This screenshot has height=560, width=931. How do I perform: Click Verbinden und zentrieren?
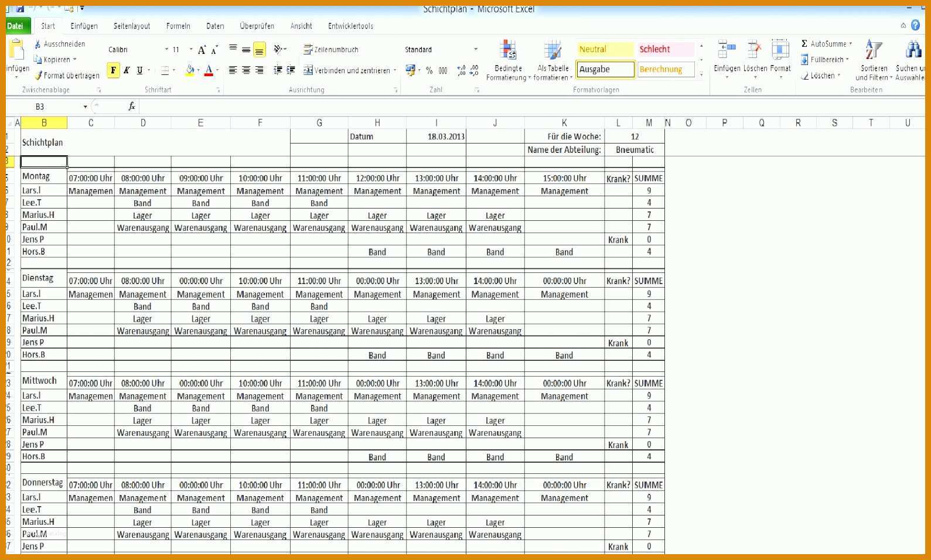click(x=346, y=70)
